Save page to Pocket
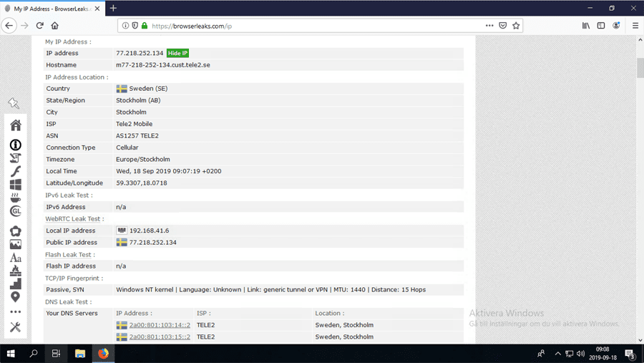Viewport: 644px width, 363px height. (503, 26)
